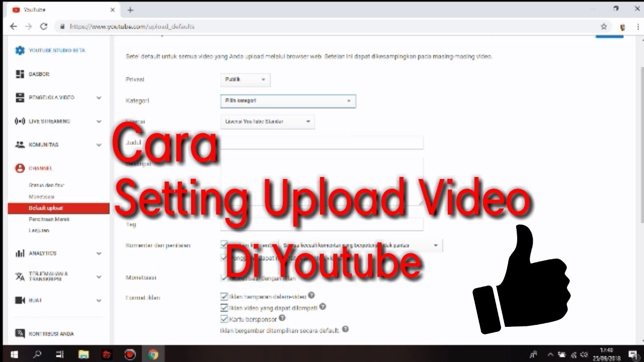Viewport: 644px width, 362px height.
Task: Bookmark this page with the star icon
Action: (x=604, y=27)
